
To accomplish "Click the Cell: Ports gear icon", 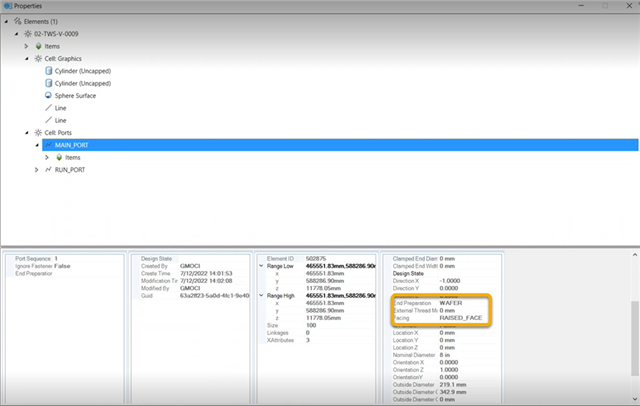I will (37, 133).
